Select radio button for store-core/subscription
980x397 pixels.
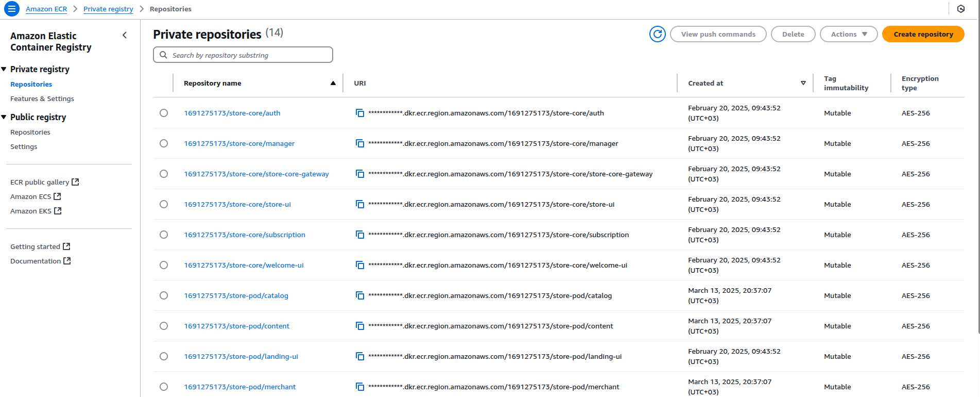click(x=164, y=235)
